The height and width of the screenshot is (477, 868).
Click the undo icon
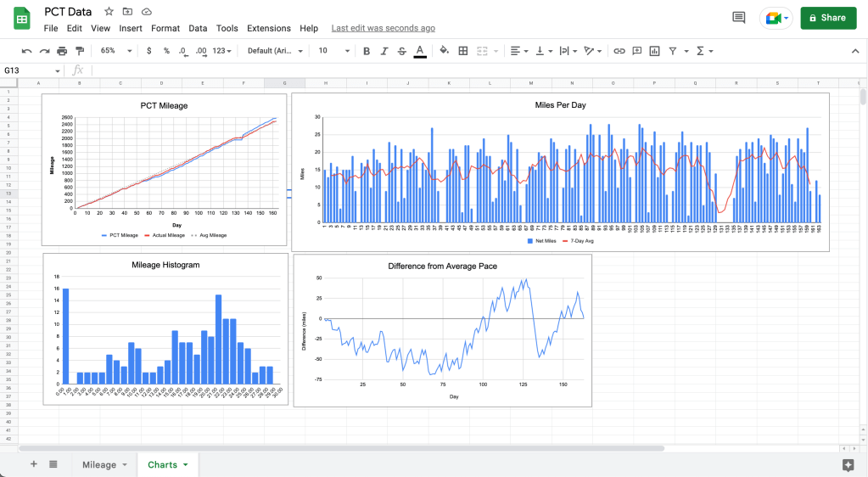click(26, 51)
